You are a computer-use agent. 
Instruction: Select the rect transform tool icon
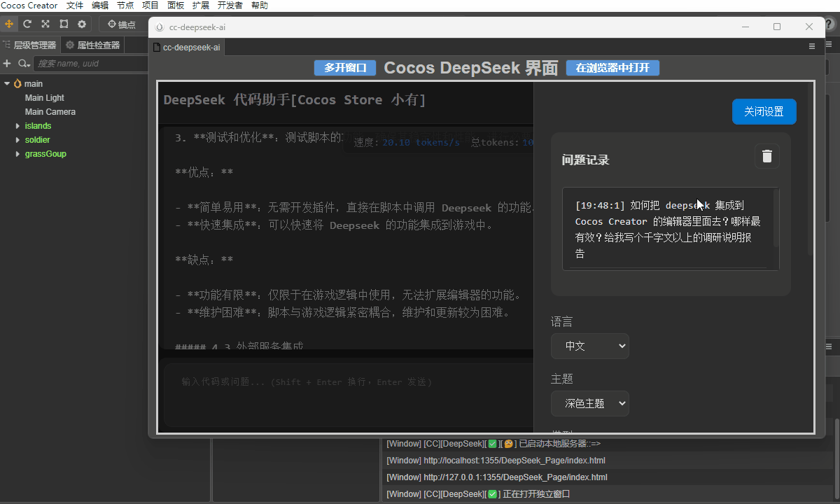(x=64, y=24)
